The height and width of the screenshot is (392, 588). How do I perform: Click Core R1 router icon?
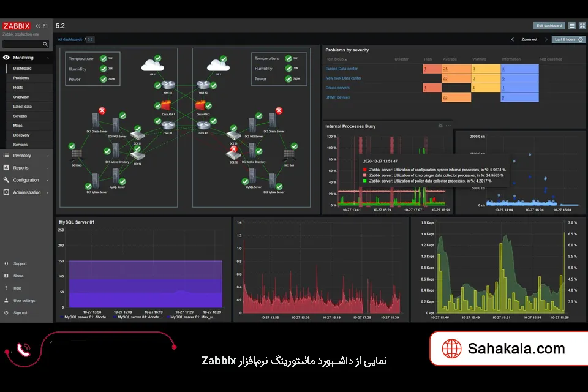pos(168,125)
